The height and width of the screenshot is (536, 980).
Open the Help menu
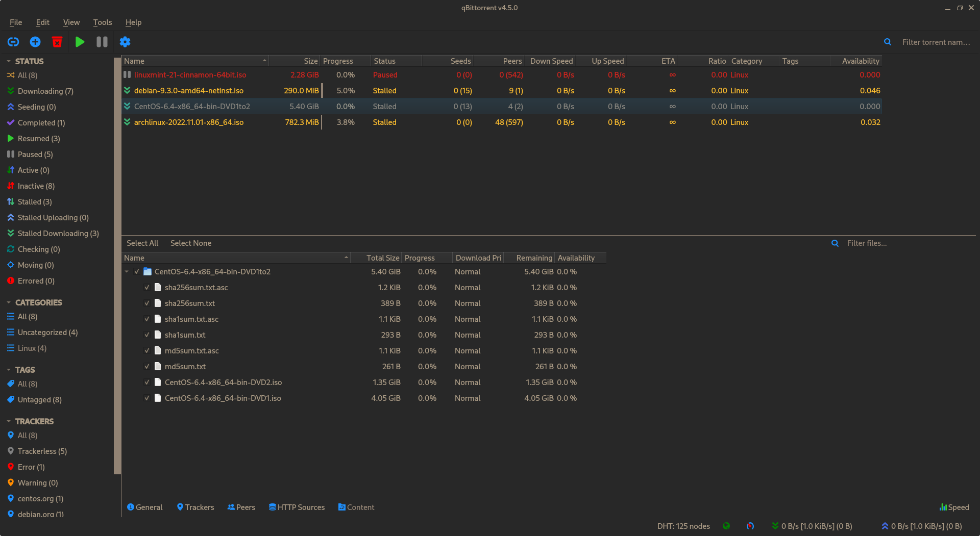point(133,22)
